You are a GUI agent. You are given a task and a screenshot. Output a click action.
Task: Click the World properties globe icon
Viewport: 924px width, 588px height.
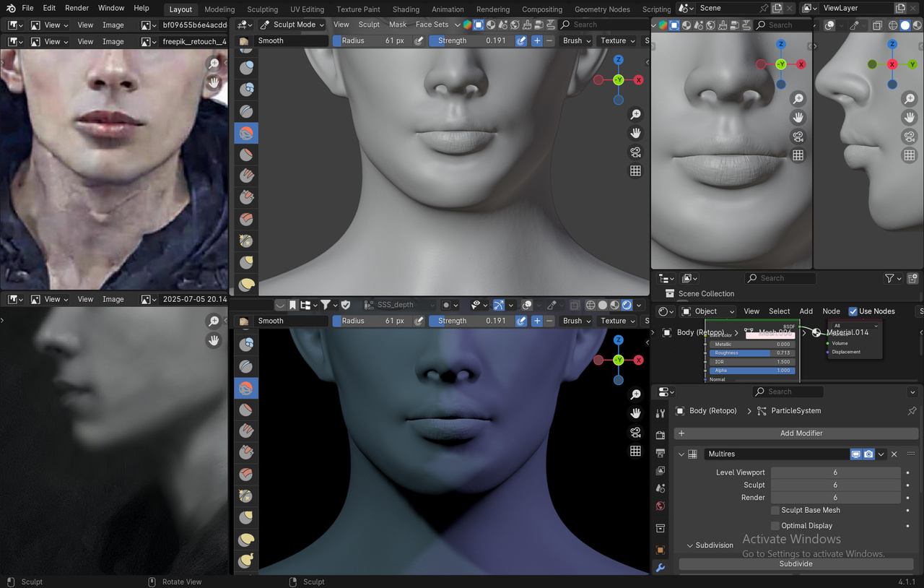point(660,506)
